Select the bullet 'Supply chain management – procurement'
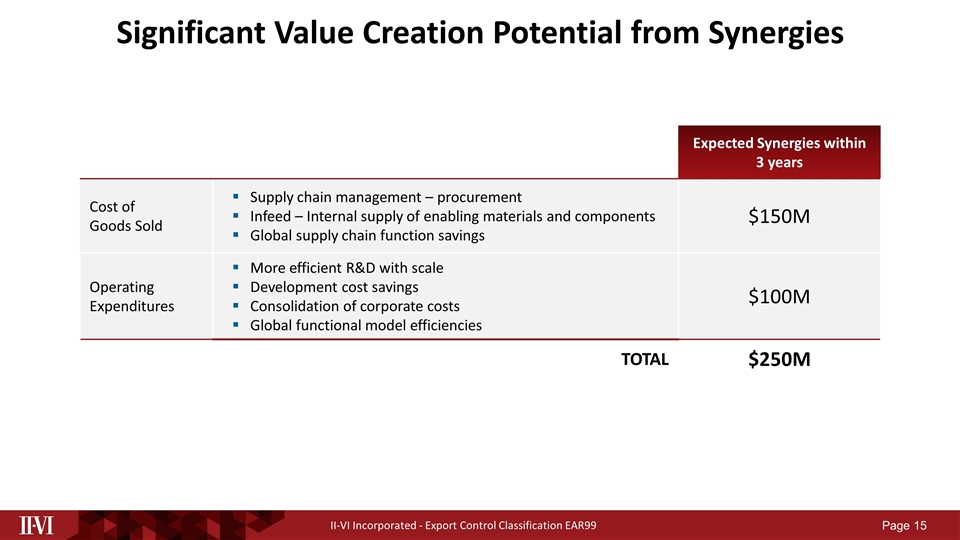 386,197
